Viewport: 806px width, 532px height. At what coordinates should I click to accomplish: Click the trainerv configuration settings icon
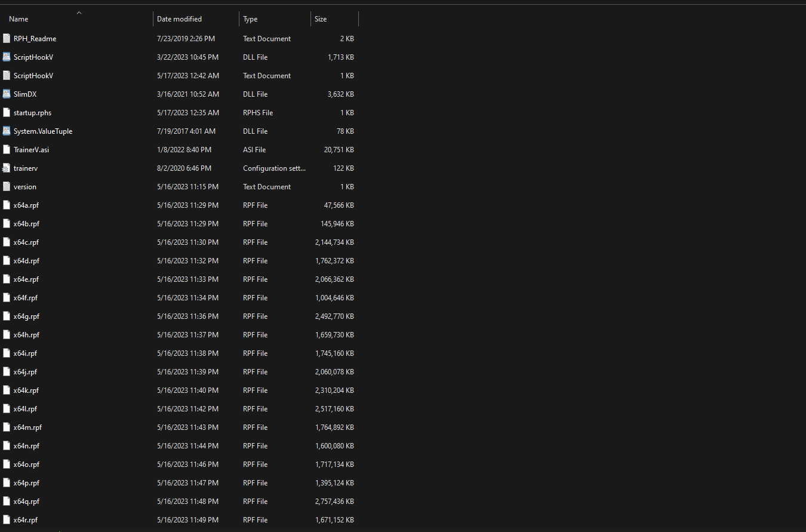pyautogui.click(x=7, y=168)
